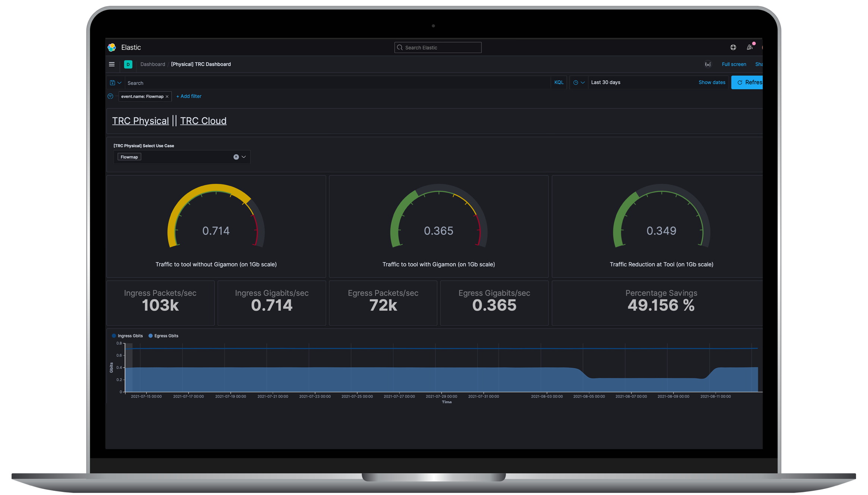
Task: Click Show dates link
Action: (711, 82)
